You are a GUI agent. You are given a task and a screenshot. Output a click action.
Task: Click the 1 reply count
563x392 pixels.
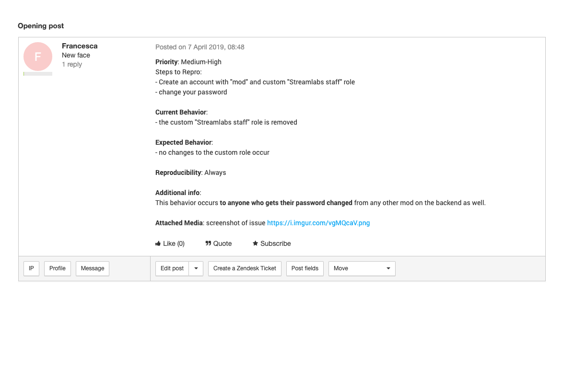tap(72, 64)
